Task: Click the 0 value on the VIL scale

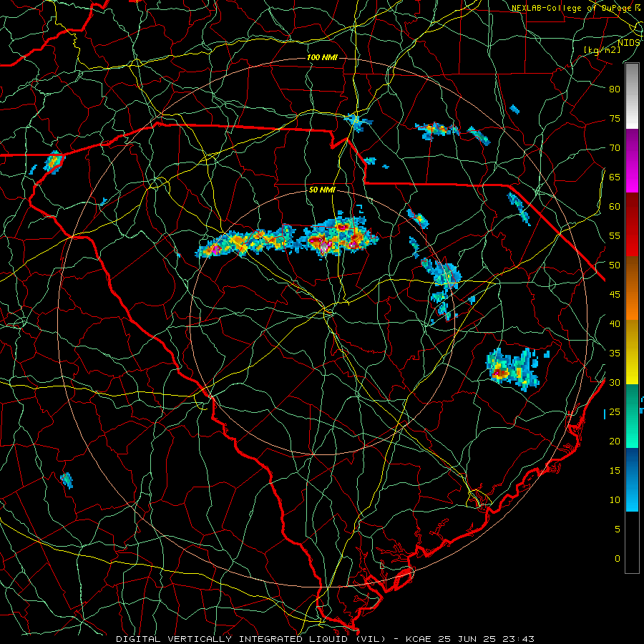Action: (x=618, y=559)
